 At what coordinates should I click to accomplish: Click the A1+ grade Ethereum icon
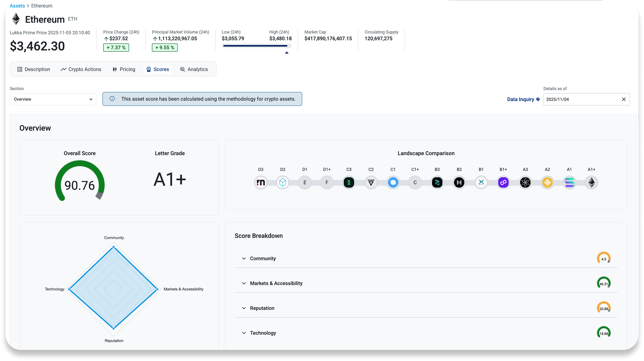592,182
